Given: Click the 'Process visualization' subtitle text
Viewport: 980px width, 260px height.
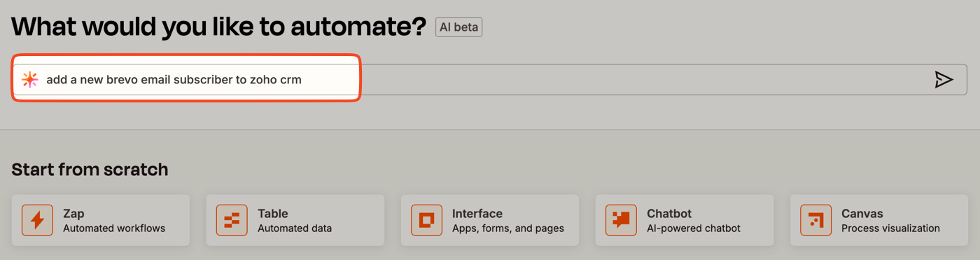Looking at the screenshot, I should [890, 228].
